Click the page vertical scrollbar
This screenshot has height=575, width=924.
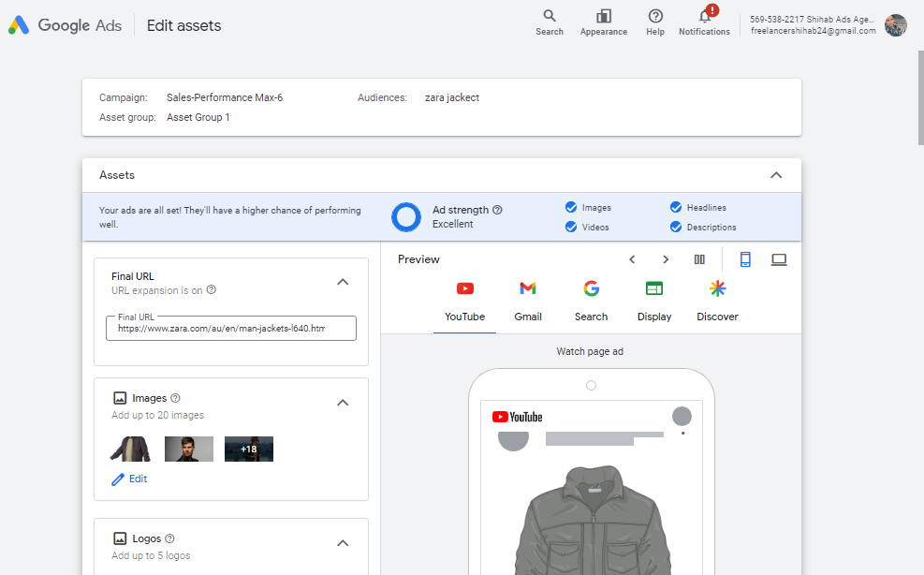pyautogui.click(x=920, y=97)
